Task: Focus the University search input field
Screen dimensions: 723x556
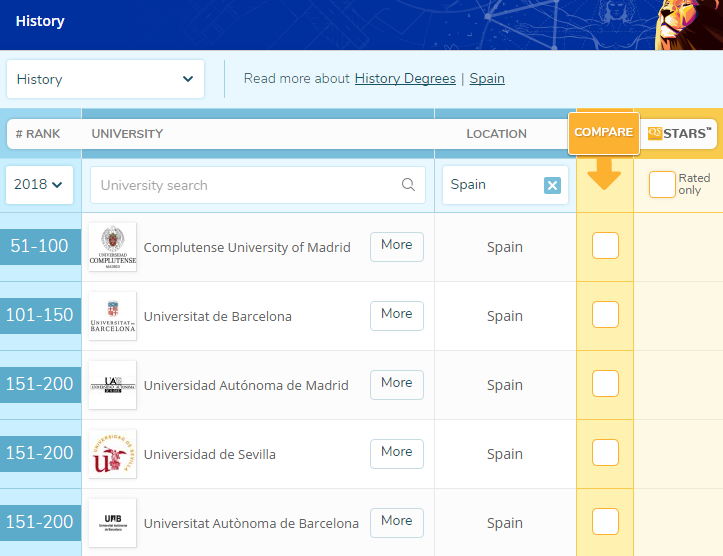Action: coord(258,185)
